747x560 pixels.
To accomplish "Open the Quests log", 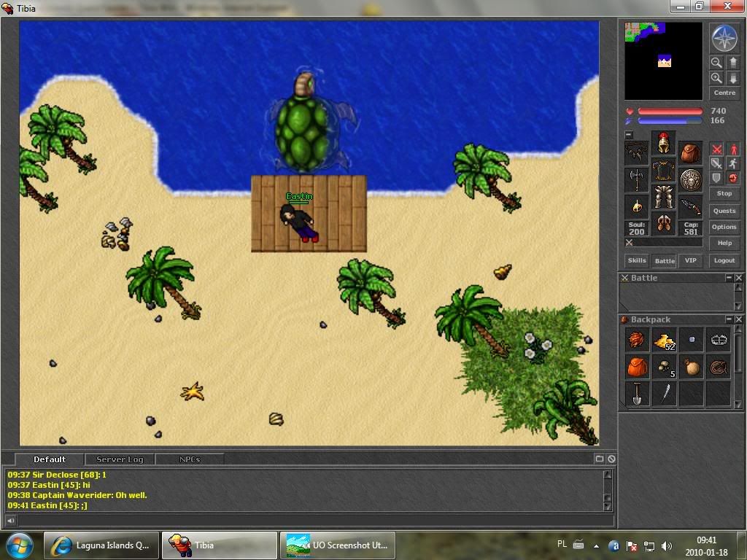I will tap(724, 211).
